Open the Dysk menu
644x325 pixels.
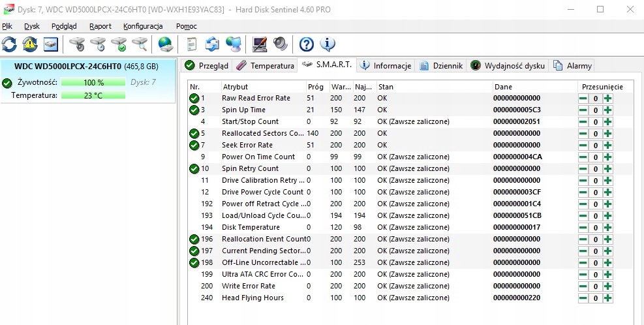coord(31,26)
